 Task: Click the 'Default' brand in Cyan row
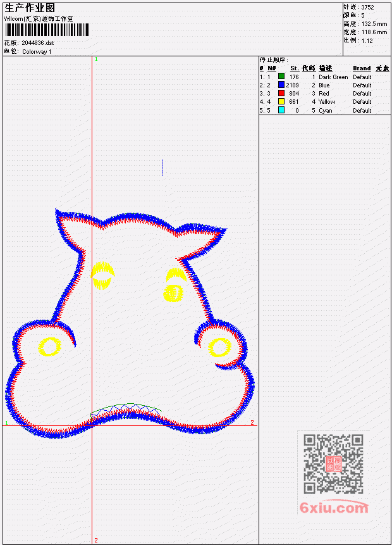[x=362, y=111]
